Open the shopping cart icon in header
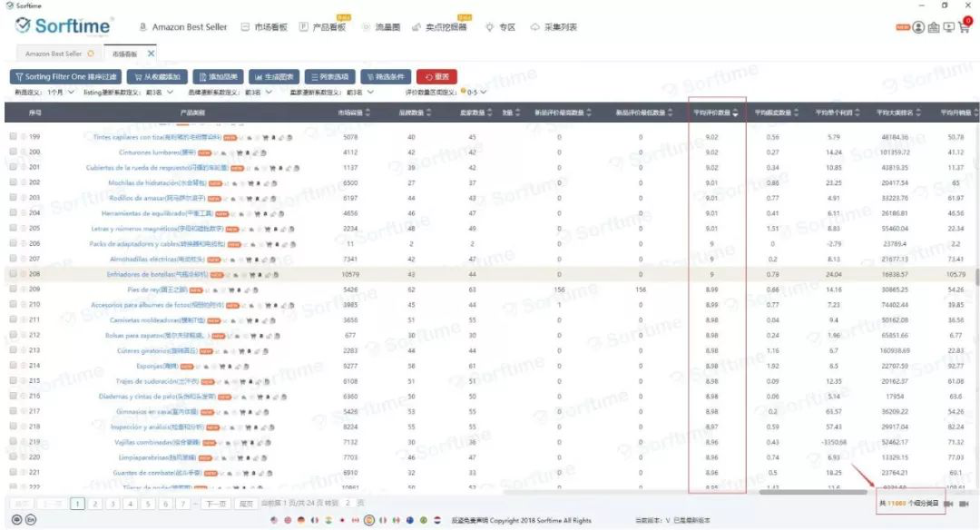This screenshot has height=530, width=980. click(x=964, y=27)
